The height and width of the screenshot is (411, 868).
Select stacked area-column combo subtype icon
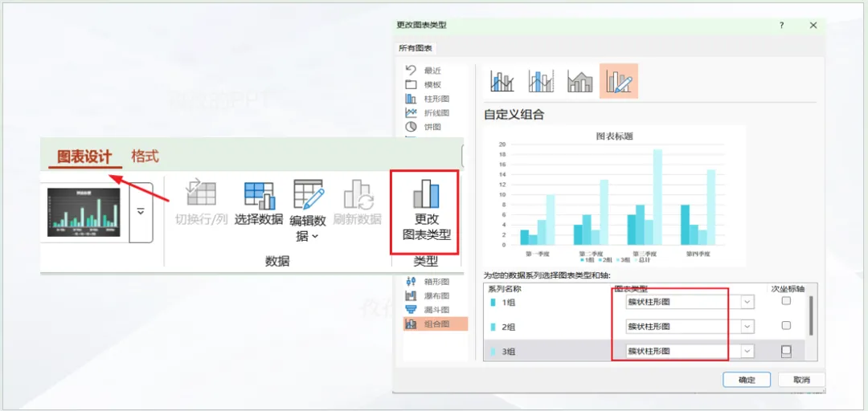[x=579, y=81]
